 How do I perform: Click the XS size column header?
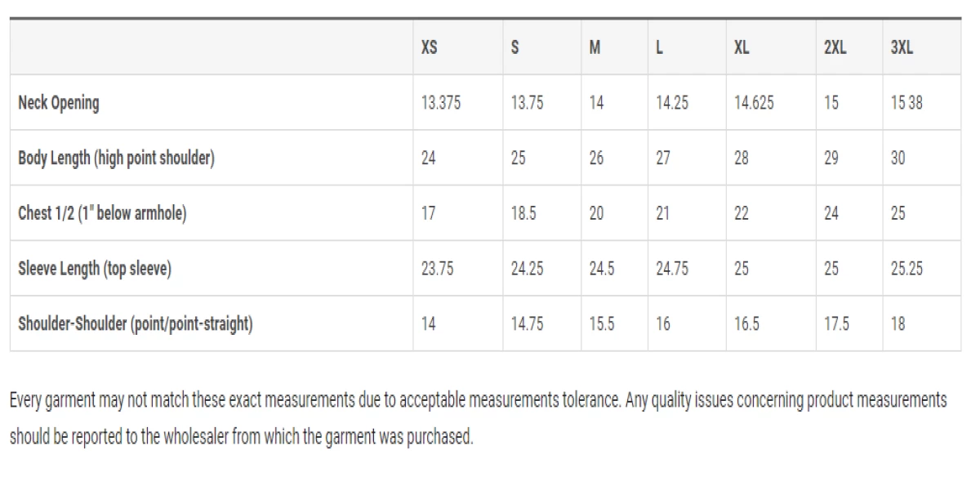click(x=430, y=47)
